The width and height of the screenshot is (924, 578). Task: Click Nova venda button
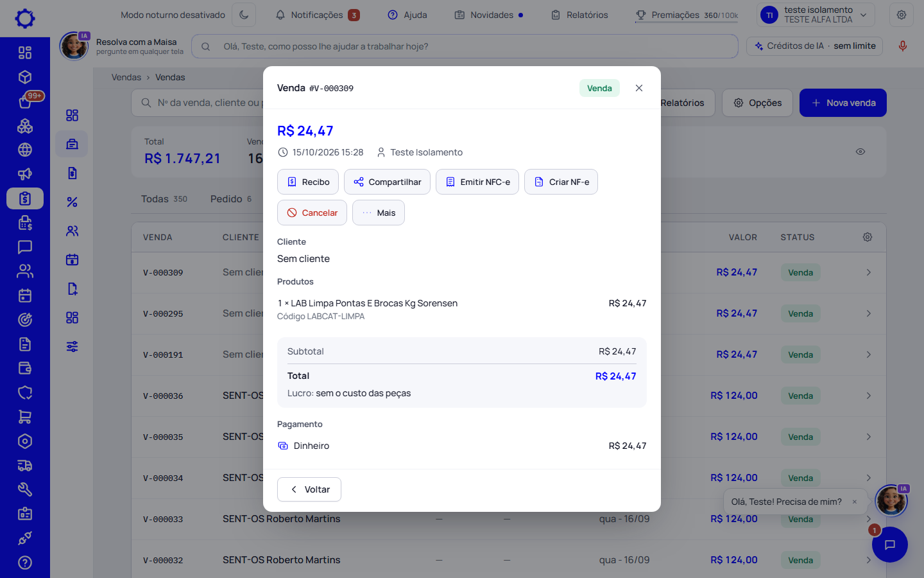(x=843, y=103)
